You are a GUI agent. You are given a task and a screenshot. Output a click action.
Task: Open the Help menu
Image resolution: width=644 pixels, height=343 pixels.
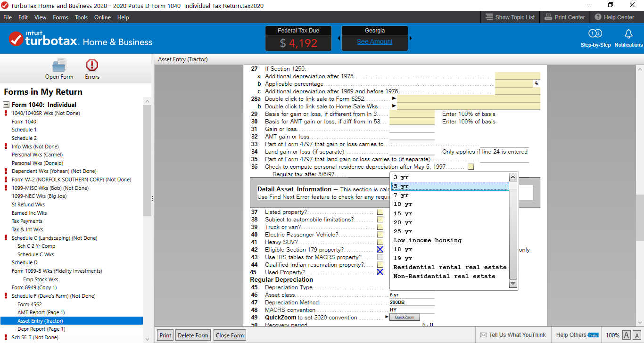pyautogui.click(x=123, y=17)
